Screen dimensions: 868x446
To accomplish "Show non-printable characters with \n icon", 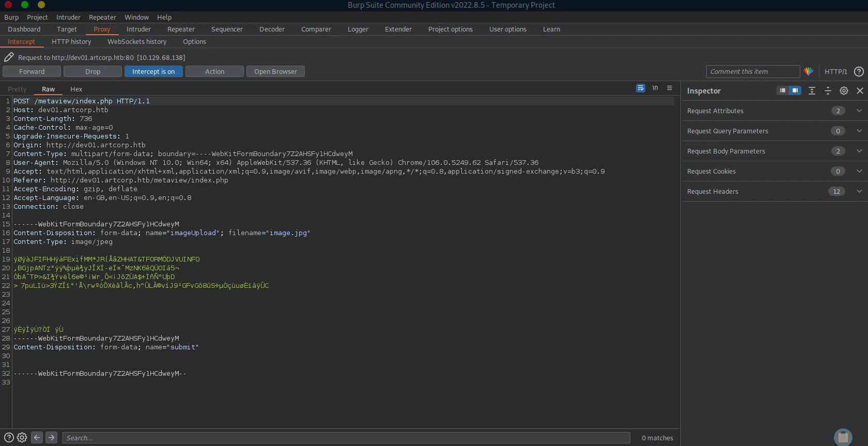I will 655,88.
